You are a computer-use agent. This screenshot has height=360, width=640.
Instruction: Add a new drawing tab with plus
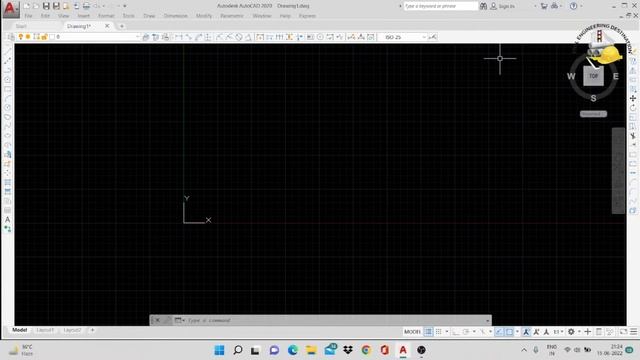point(122,26)
